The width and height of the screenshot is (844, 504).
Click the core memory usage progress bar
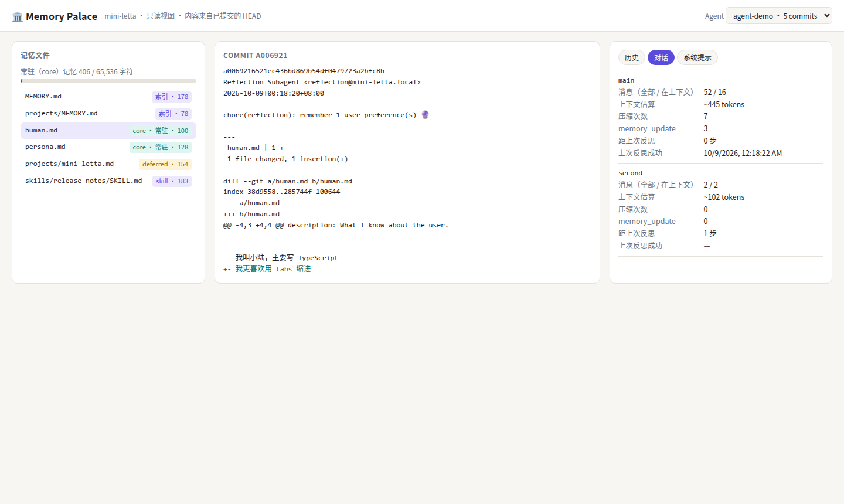coord(108,81)
